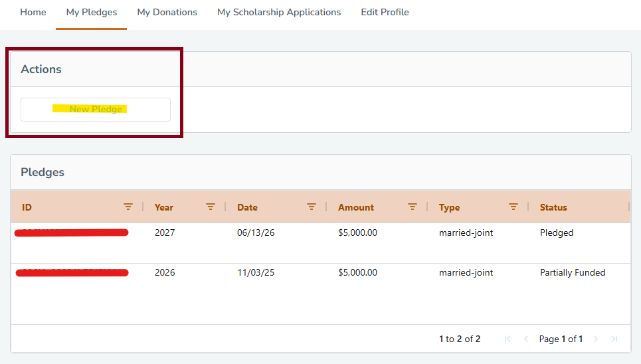This screenshot has width=641, height=364.
Task: Click married-joint type in 2027 row
Action: [466, 232]
